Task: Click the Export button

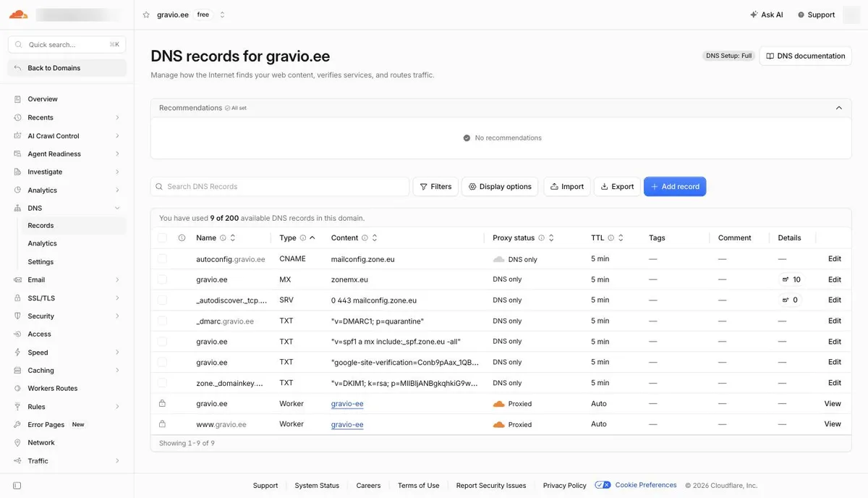Action: tap(617, 186)
